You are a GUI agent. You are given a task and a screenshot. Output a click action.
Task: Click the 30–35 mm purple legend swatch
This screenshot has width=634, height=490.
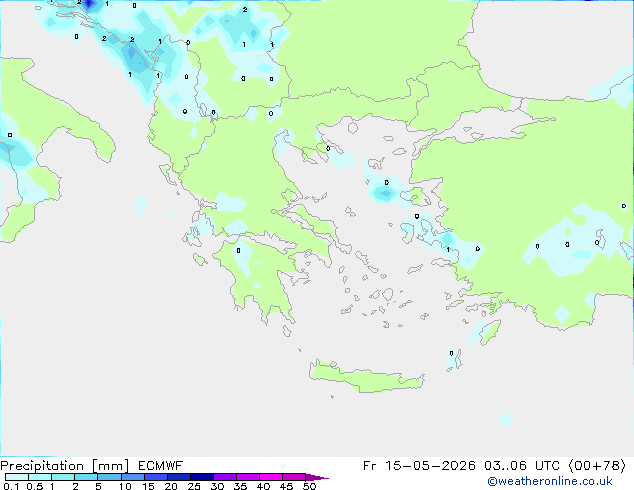(224, 477)
